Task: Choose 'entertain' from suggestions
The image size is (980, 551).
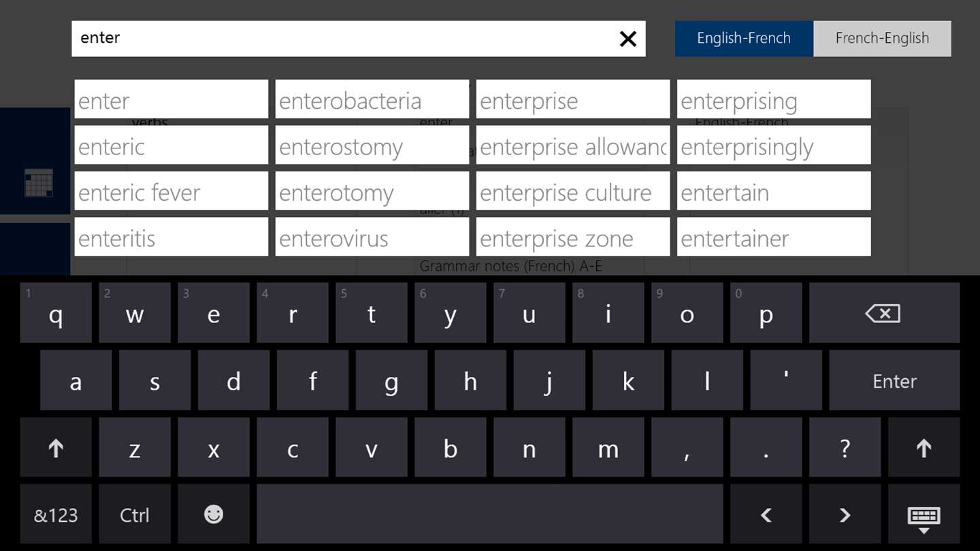Action: 773,191
